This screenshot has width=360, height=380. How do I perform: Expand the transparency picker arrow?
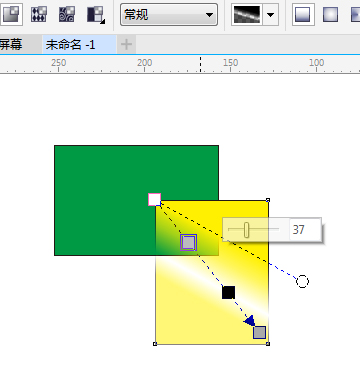coord(271,15)
